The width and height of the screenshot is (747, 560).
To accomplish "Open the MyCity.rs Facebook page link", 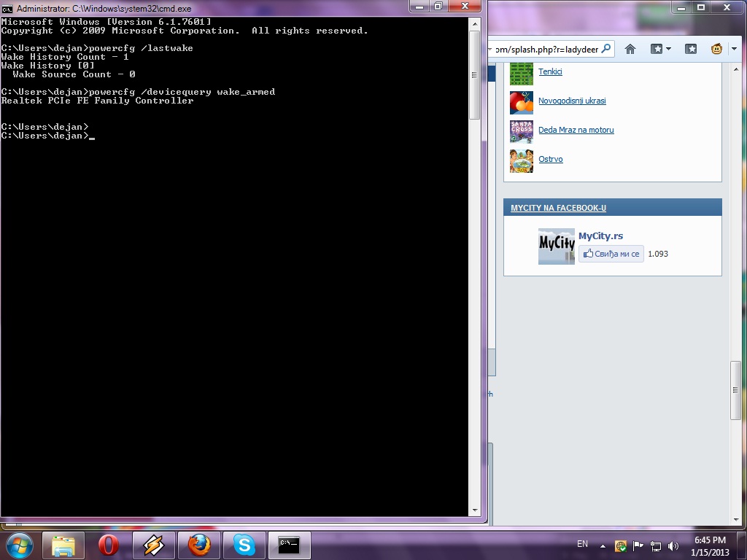I will click(601, 236).
